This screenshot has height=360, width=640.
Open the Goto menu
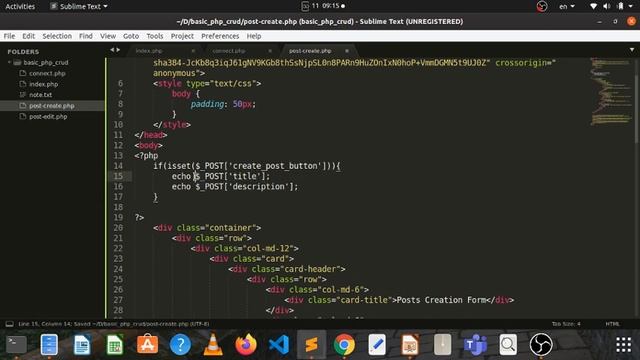[131, 36]
